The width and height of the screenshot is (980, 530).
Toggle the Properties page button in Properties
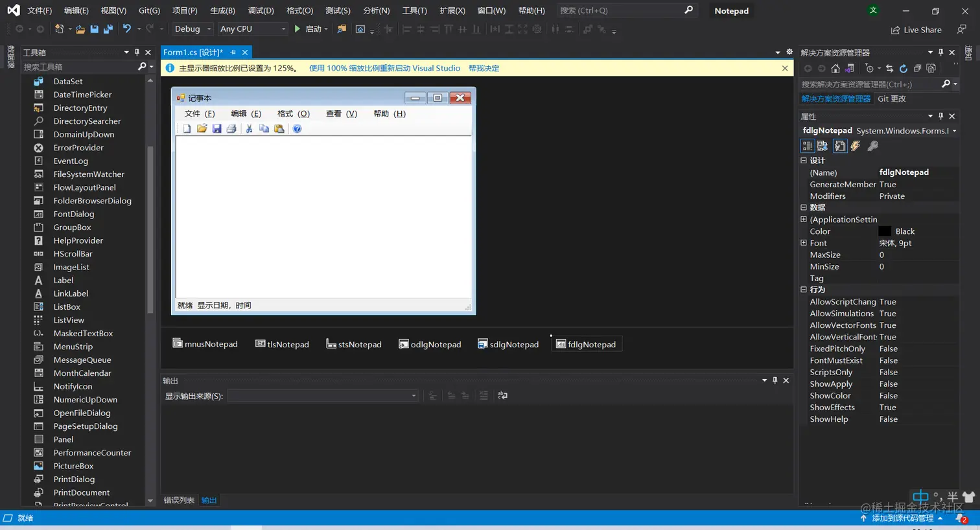[840, 146]
